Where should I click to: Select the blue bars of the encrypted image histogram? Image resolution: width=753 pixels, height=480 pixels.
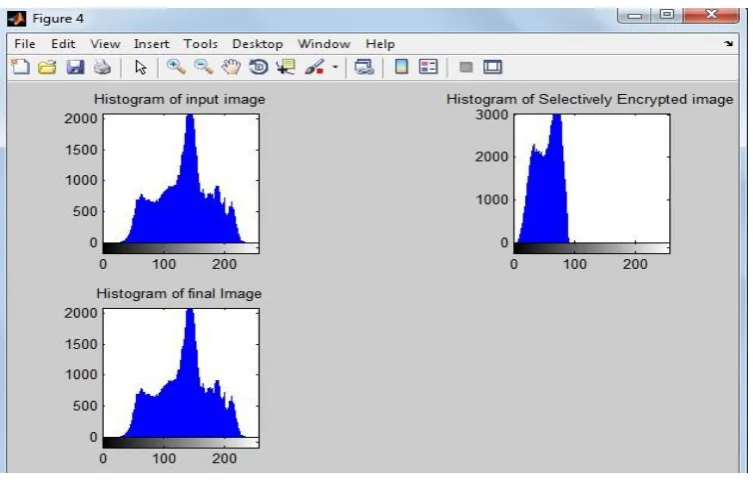545,202
